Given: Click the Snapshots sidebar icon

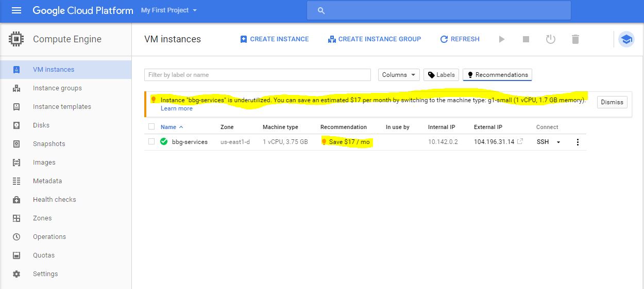Looking at the screenshot, I should [16, 144].
